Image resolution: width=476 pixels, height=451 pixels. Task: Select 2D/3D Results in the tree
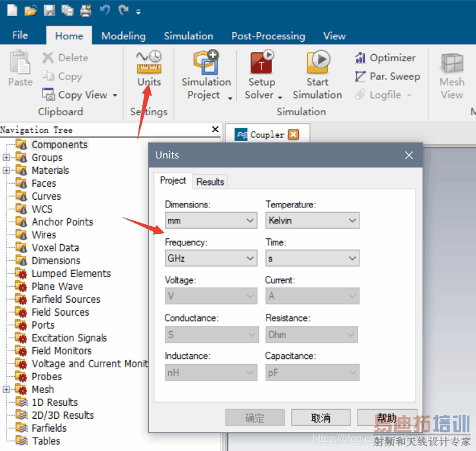(62, 415)
